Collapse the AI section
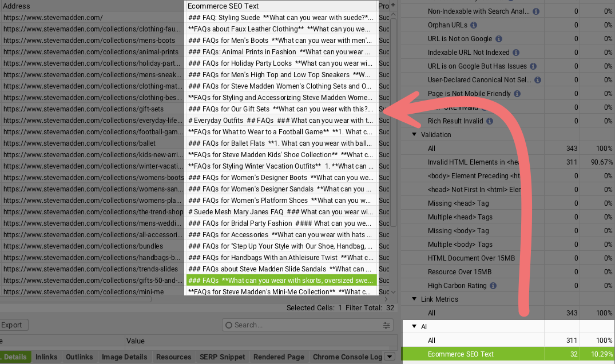 [414, 327]
